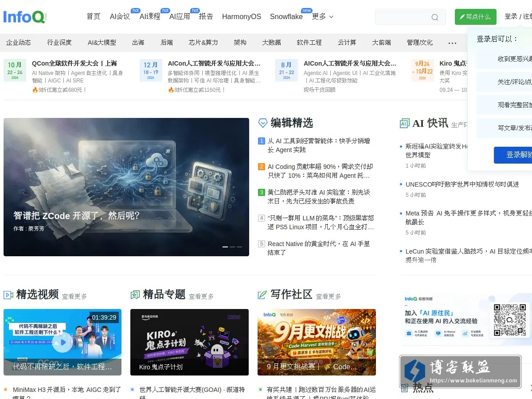Screen dimensions: 532x399
Task: Click the QR code in AI 原住民 banner
Action: click(x=510, y=320)
